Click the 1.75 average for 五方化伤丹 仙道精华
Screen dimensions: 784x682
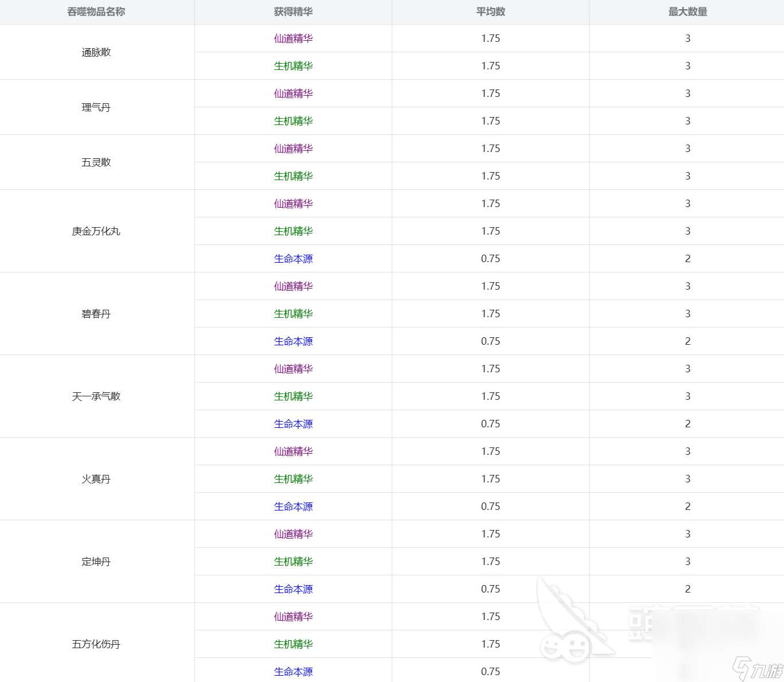click(490, 617)
